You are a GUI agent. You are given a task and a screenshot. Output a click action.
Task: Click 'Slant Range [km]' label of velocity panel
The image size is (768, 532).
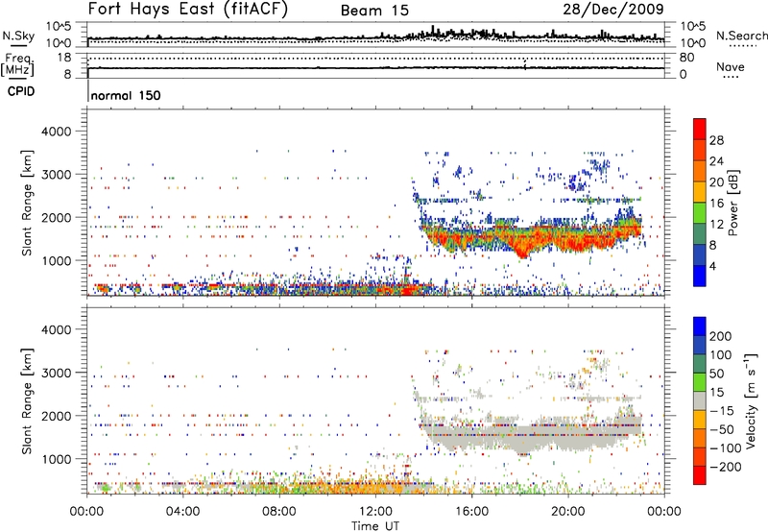pos(27,401)
